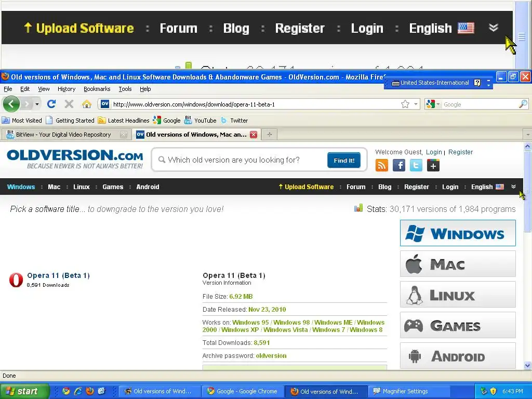Click the page scrollbar up arrow
Screen dimensions: 532x399
pos(528,146)
